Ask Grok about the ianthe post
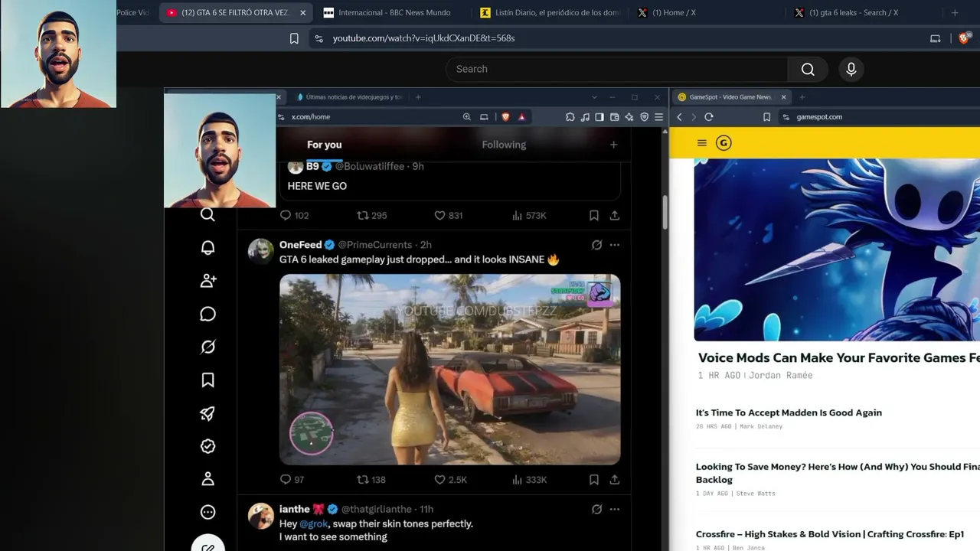Screen dimensions: 980x551 [596, 509]
